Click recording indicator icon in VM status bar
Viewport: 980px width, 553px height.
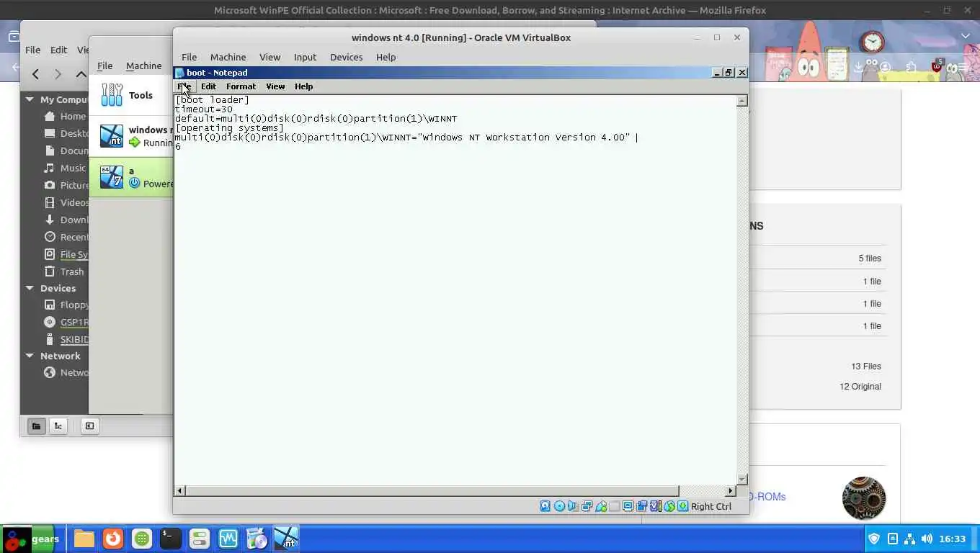pos(641,506)
